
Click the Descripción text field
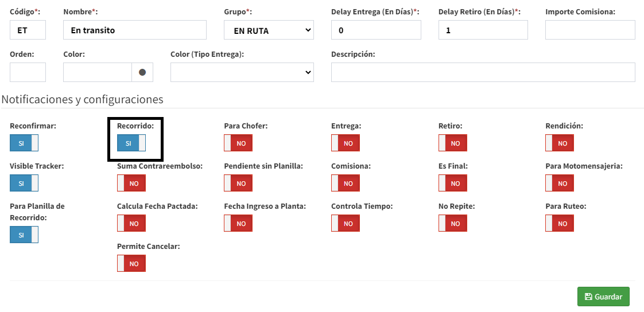tap(483, 72)
